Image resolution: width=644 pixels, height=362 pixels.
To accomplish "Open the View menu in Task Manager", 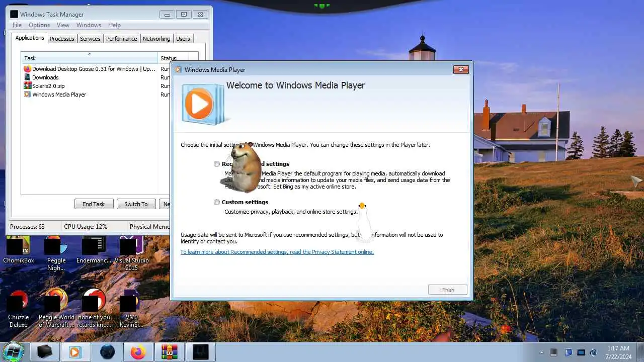I will [63, 25].
